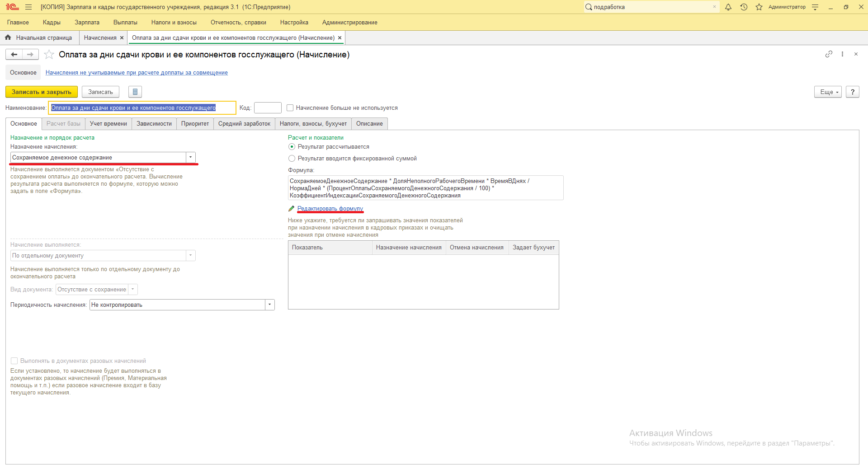This screenshot has height=469, width=868.
Task: Open the Еще dropdown menu
Action: tap(828, 92)
